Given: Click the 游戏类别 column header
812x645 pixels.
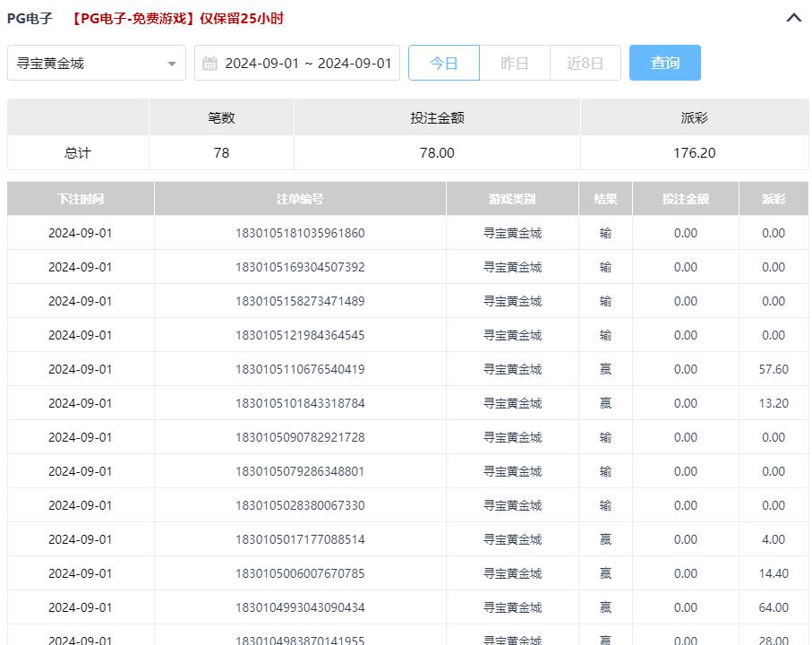Looking at the screenshot, I should [x=512, y=199].
